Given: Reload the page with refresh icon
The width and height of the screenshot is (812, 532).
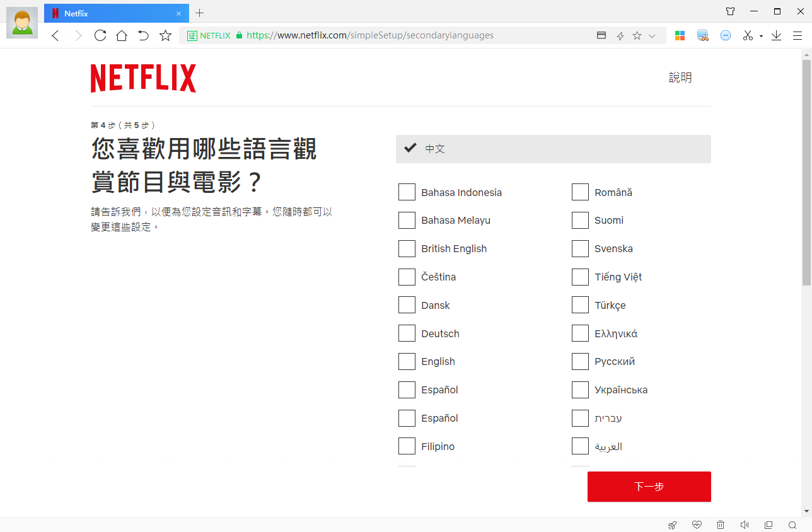Looking at the screenshot, I should (x=100, y=35).
